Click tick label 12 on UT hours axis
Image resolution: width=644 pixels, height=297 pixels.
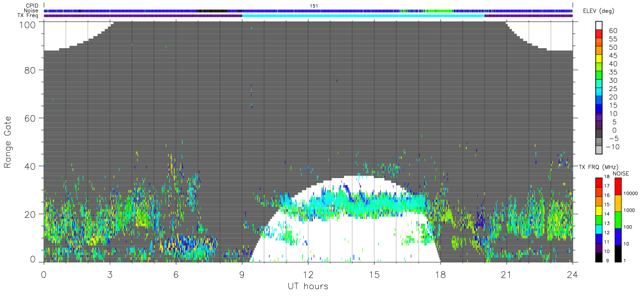tap(308, 274)
